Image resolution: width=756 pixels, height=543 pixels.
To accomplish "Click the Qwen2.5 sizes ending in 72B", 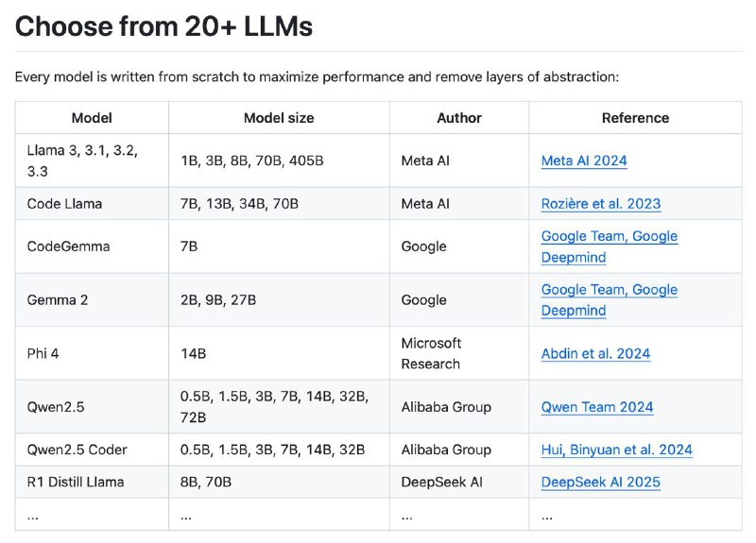I will coord(275,407).
